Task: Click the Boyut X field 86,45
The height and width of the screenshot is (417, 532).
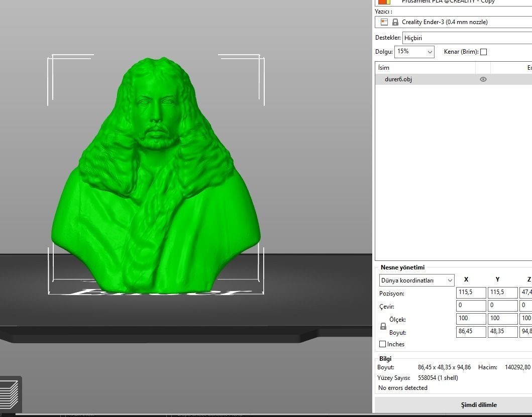Action: 471,332
